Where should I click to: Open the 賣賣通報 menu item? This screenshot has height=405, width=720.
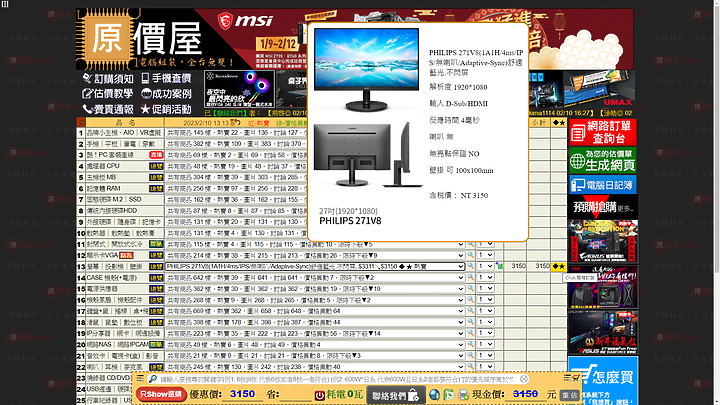click(108, 109)
